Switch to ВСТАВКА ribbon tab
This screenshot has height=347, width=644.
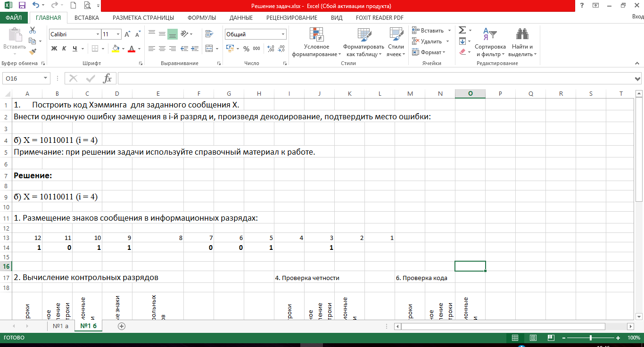(87, 17)
